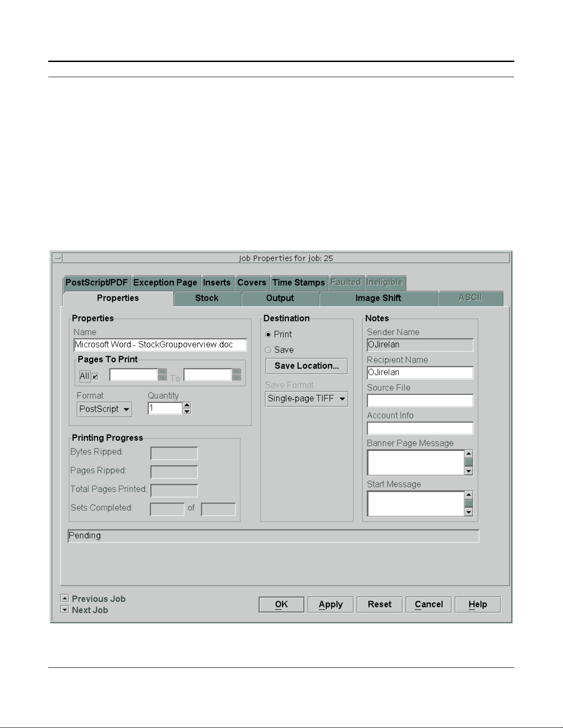Click the Pages To Print start page field

pos(134,375)
